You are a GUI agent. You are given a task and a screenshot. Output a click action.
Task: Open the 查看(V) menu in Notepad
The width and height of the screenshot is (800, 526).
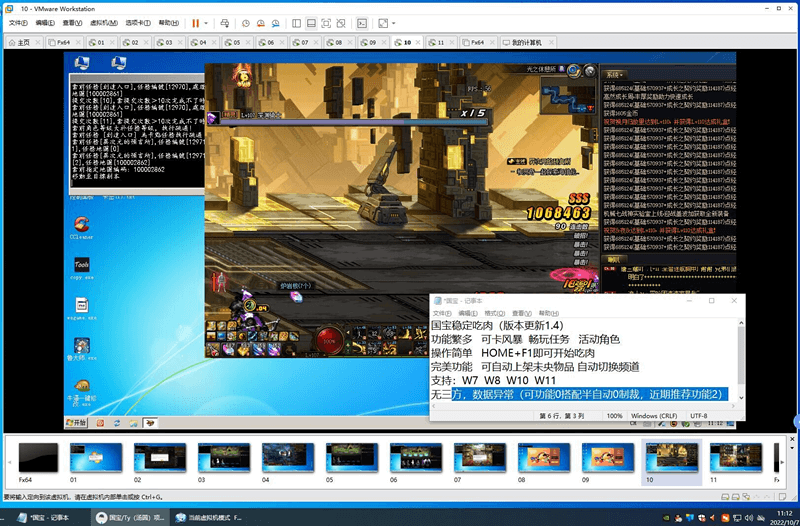click(521, 313)
